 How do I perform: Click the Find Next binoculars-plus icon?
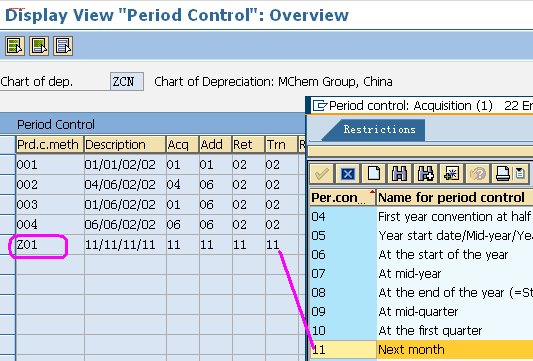pyautogui.click(x=426, y=174)
